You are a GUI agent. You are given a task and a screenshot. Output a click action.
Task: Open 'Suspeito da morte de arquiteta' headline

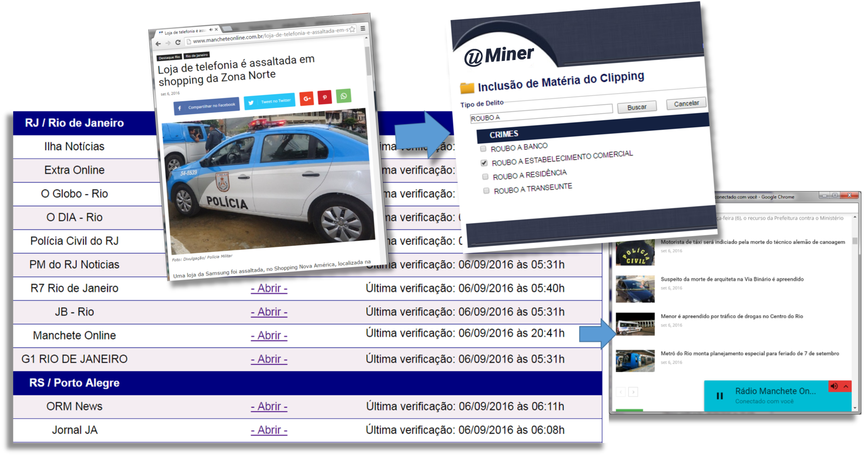click(x=732, y=279)
